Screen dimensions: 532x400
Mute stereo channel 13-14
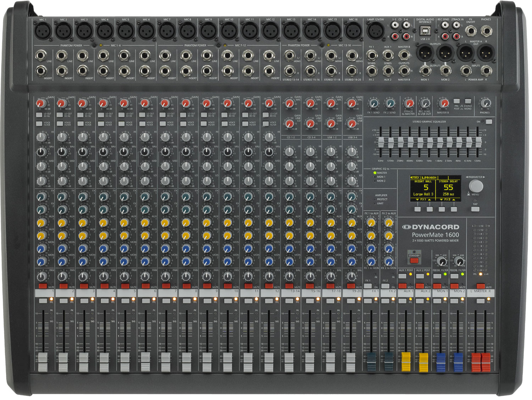[289, 286]
